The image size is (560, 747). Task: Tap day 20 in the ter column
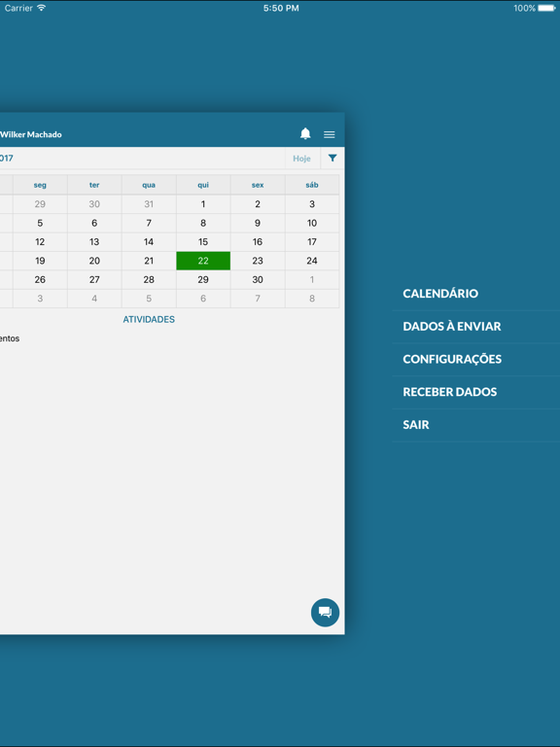coord(94,261)
